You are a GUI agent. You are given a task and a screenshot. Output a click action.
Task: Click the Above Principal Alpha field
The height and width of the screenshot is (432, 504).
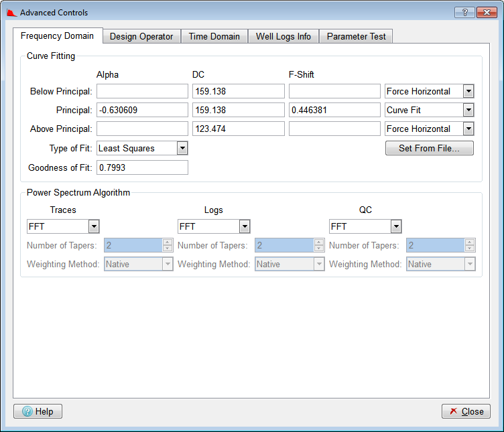point(142,129)
